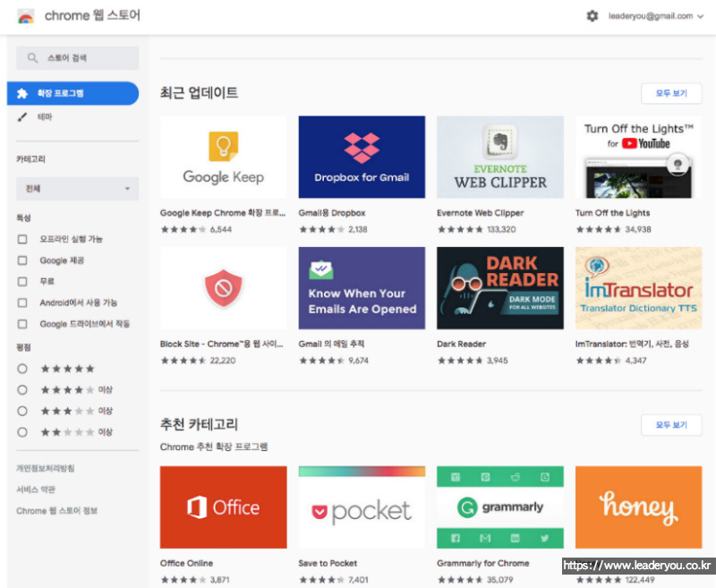Click the ImTranslator title text

point(632,345)
